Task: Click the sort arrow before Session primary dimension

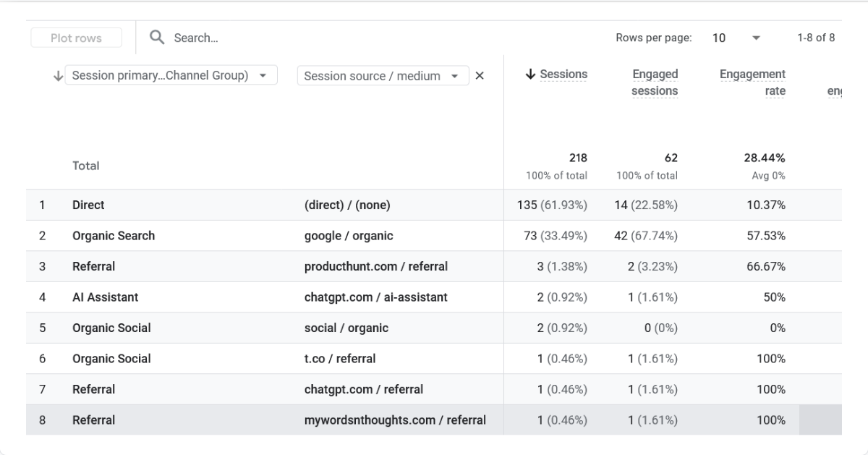Action: 58,76
